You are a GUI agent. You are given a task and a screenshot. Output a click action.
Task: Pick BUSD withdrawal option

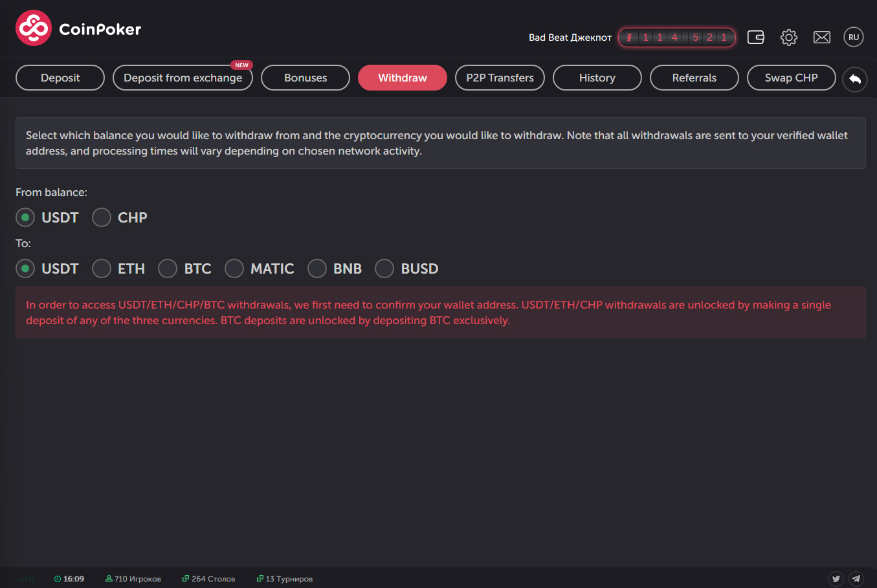click(384, 268)
